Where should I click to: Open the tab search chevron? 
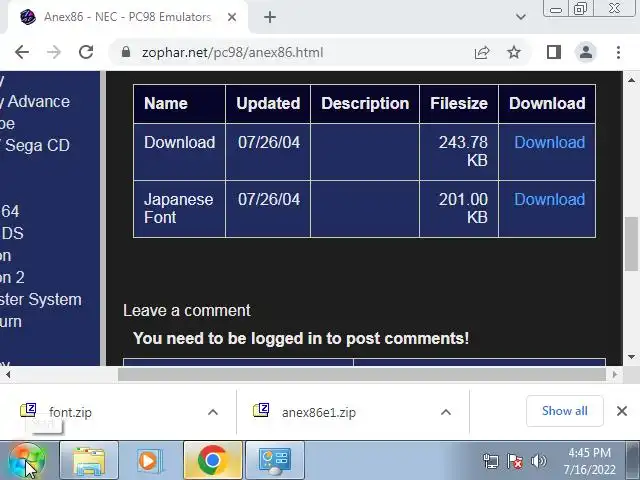click(x=520, y=17)
